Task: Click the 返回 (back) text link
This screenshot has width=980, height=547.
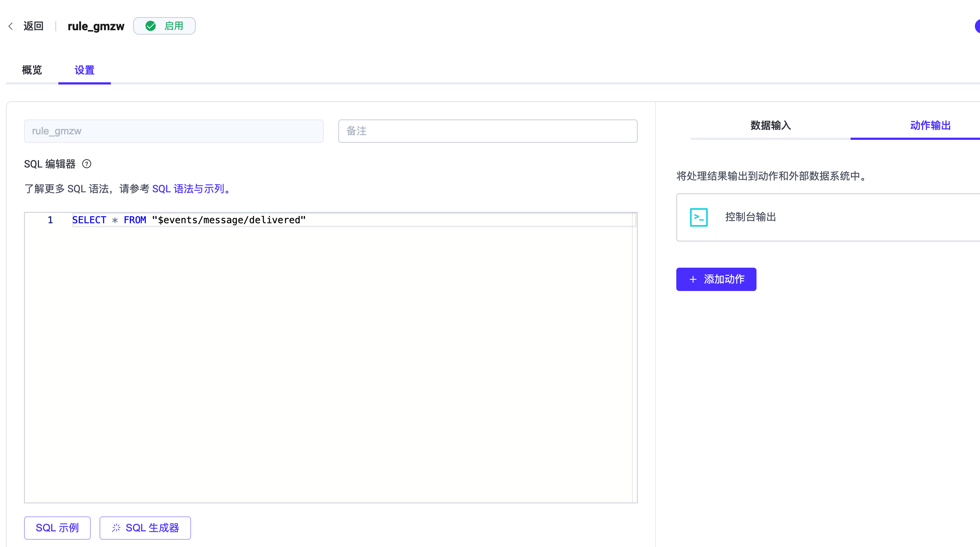Action: [x=33, y=26]
